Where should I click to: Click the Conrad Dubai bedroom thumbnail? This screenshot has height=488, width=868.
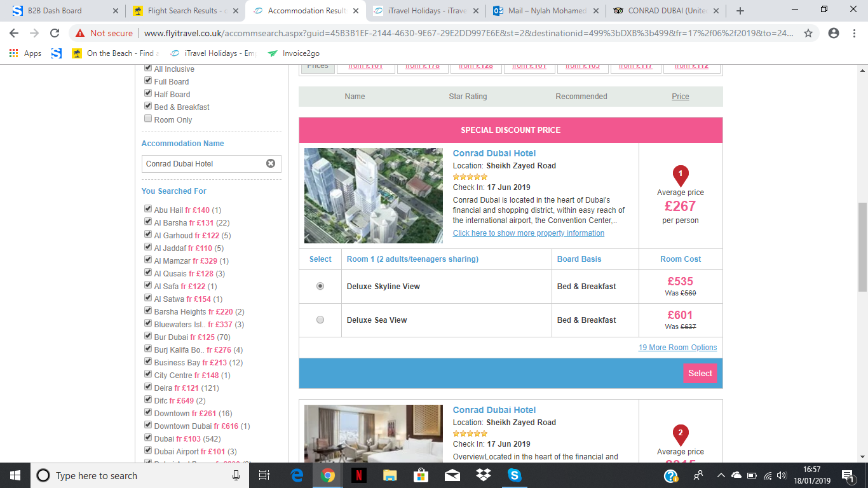374,433
